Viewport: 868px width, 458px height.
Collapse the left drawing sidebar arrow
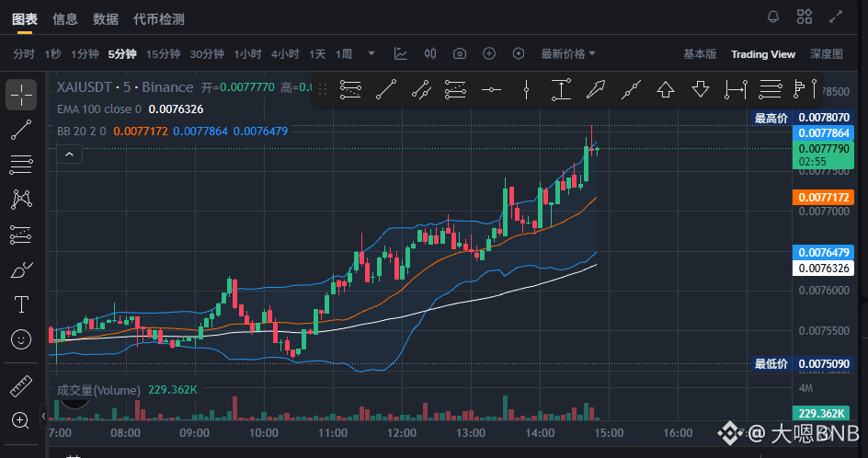pos(43,416)
